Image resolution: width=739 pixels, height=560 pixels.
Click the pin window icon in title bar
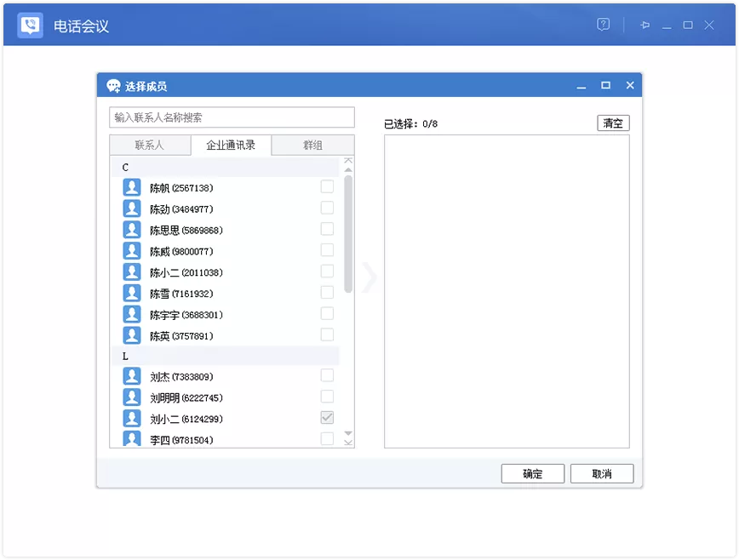coord(644,25)
